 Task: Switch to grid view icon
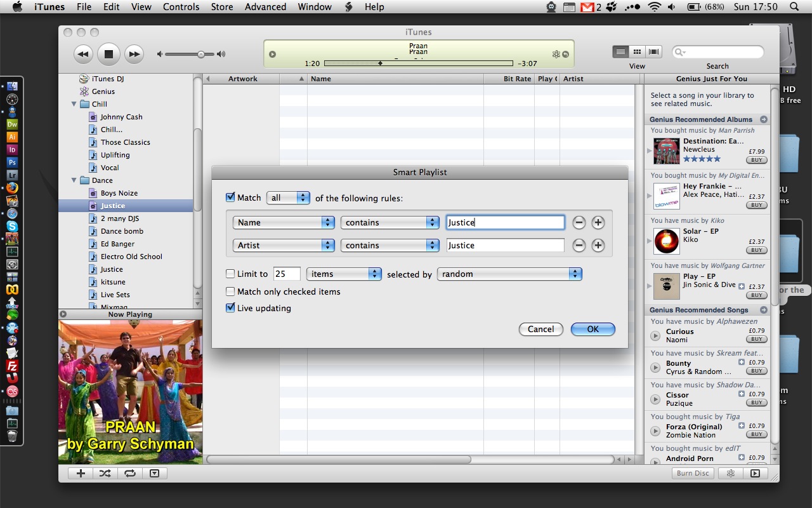pyautogui.click(x=638, y=51)
